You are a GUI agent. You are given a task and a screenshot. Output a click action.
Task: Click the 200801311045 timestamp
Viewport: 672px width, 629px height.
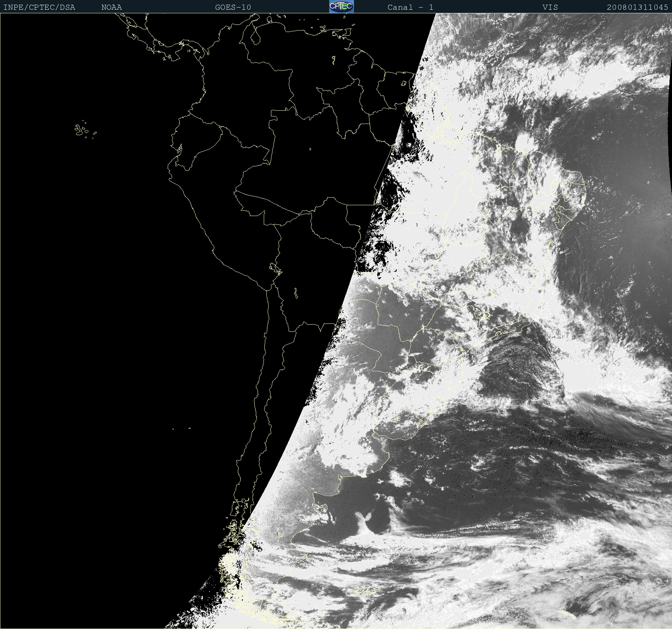coord(638,7)
